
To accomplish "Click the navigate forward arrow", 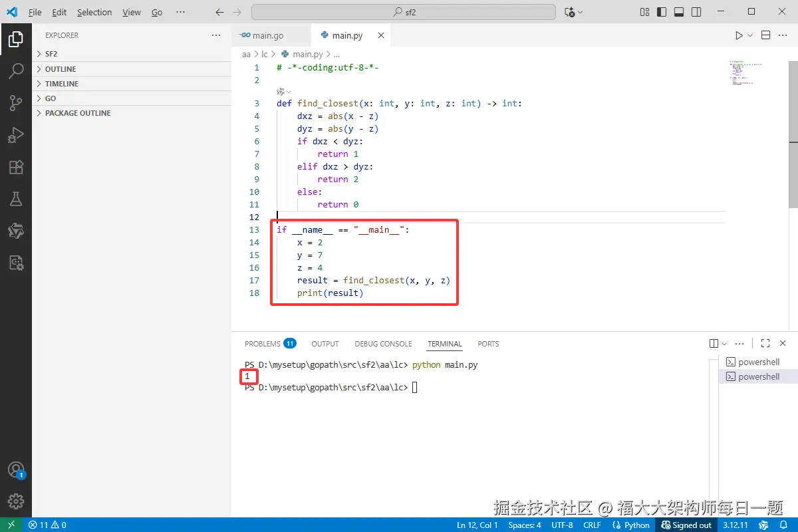I will click(x=237, y=12).
